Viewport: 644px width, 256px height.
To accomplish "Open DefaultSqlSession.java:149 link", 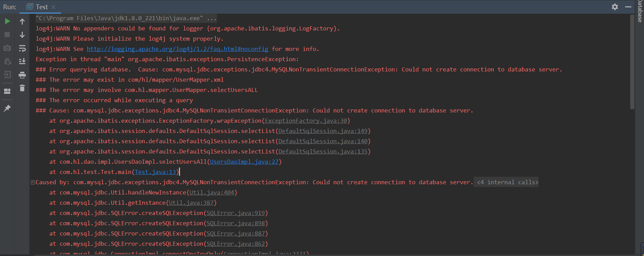I will click(323, 131).
